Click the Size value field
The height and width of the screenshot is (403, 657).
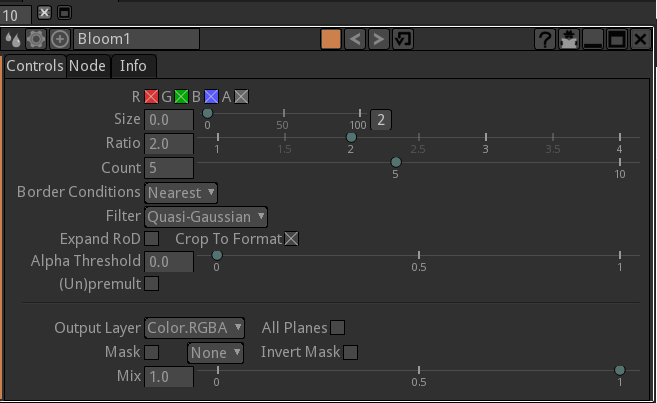[169, 120]
